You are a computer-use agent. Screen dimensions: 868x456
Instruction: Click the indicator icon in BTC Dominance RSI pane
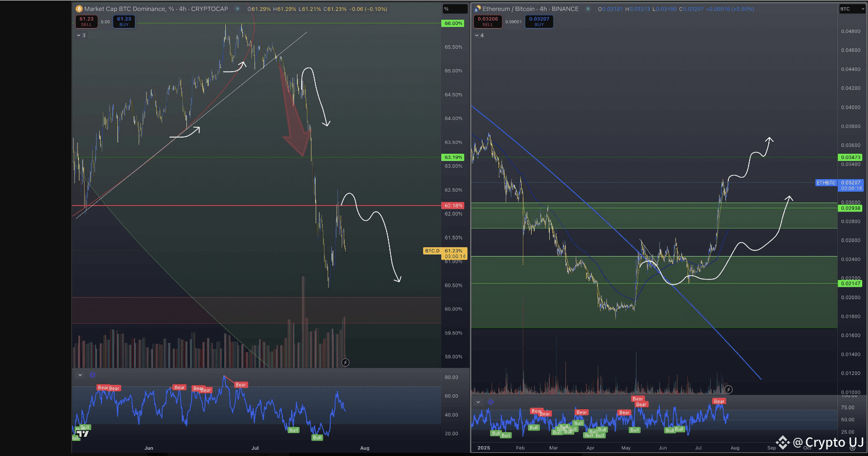[x=92, y=375]
